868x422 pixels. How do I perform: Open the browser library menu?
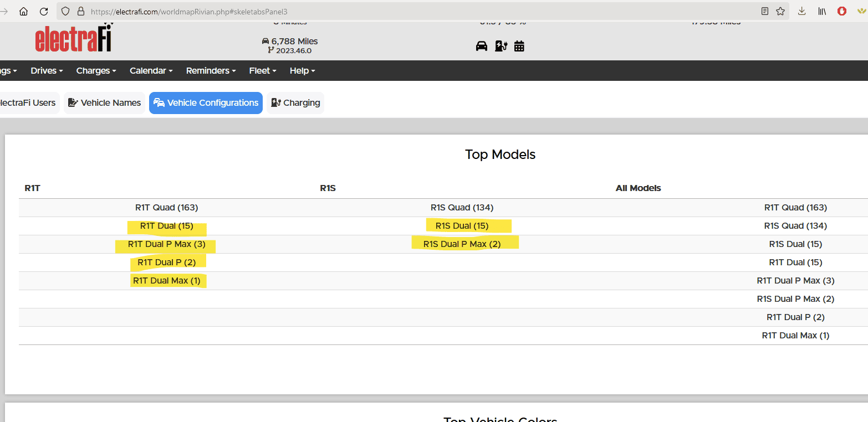[822, 11]
